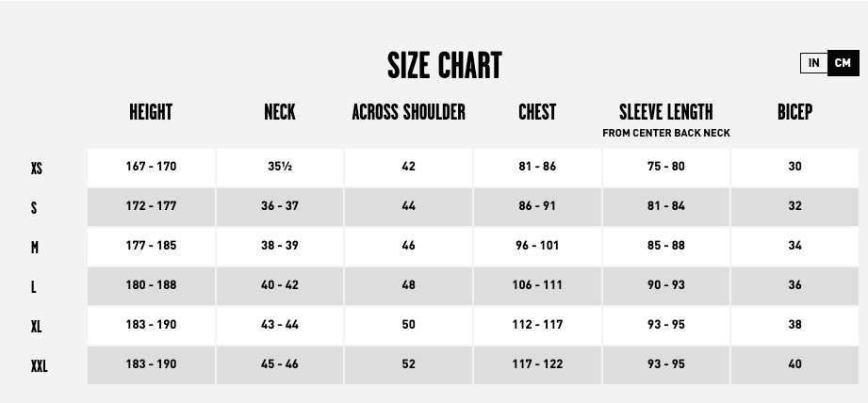
Task: Select the Across Shoulder column header
Action: [408, 113]
